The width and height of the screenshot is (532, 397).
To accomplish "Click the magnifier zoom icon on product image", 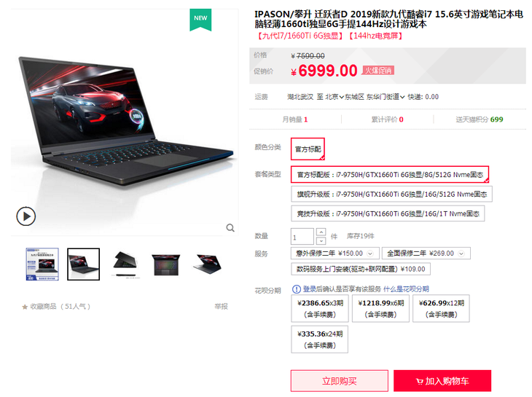I will tap(230, 228).
